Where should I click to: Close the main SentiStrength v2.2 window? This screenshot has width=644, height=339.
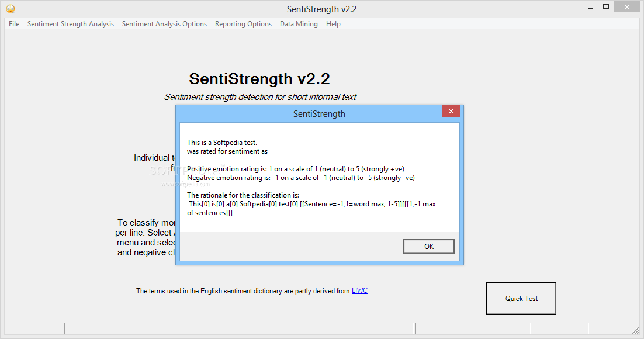pos(626,6)
